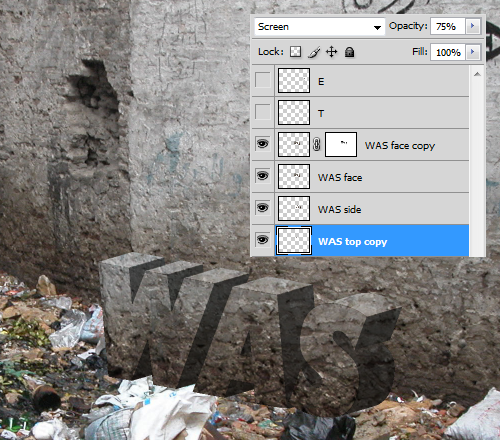The width and height of the screenshot is (500, 440).
Task: Select WAS face copy layer thumbnail
Action: (x=294, y=144)
